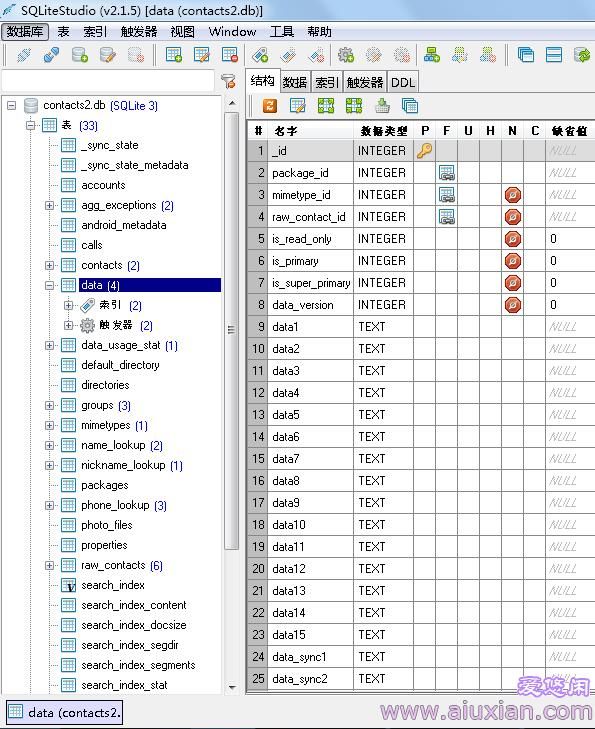Select the photo_files table in tree
The image size is (595, 729).
click(x=106, y=525)
